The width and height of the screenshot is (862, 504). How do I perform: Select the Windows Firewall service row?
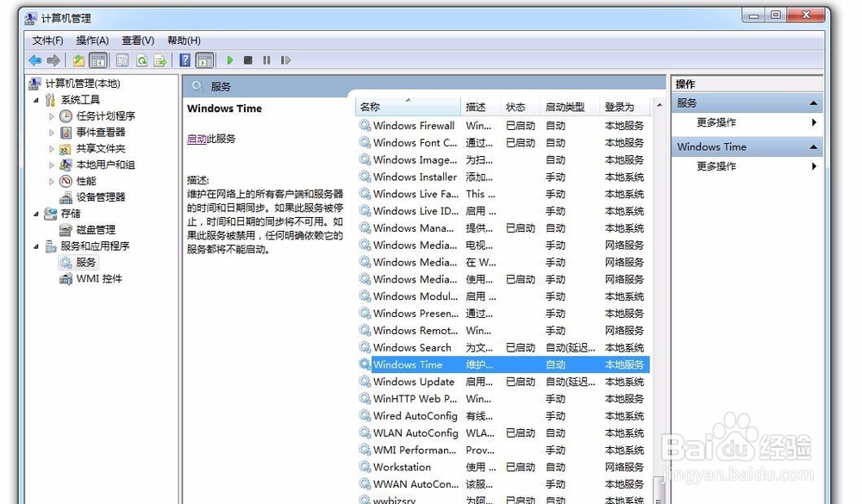click(503, 126)
